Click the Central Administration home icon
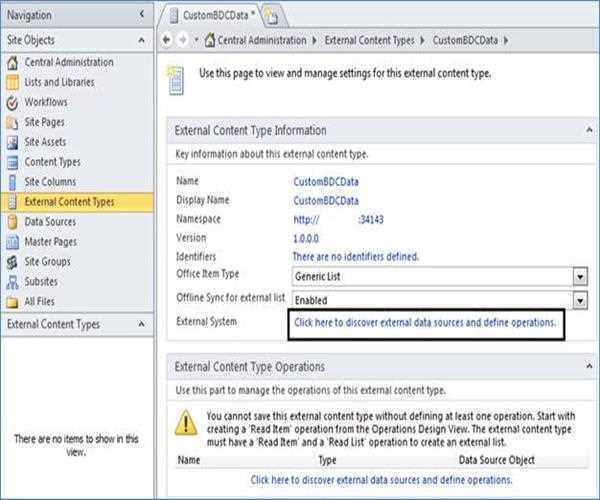The height and width of the screenshot is (500, 600). 13,62
